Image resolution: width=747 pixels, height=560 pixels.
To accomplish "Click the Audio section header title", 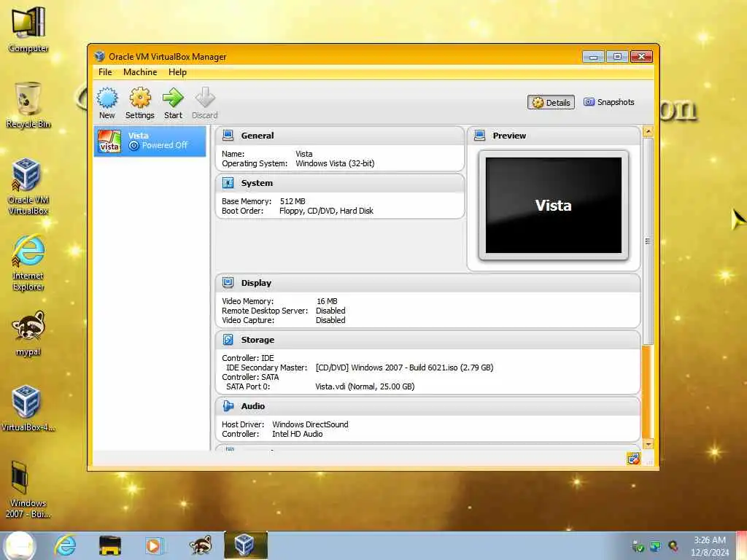I will 253,406.
